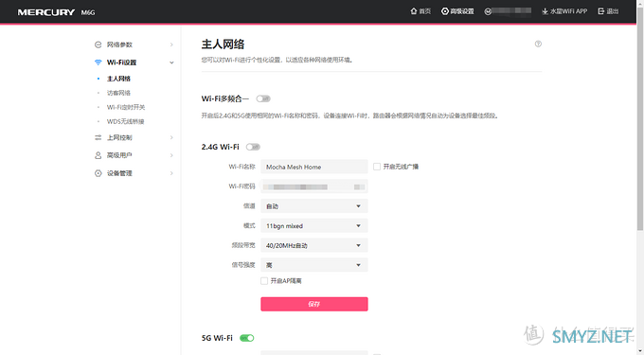Image resolution: width=644 pixels, height=355 pixels.
Task: Select 主人网络 in the sidebar
Action: coord(118,79)
